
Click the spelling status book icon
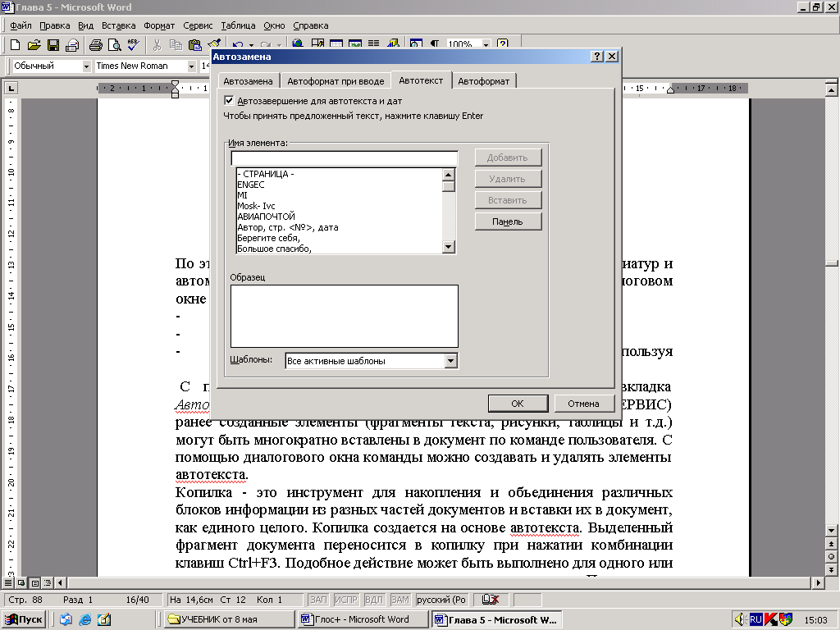tap(491, 600)
